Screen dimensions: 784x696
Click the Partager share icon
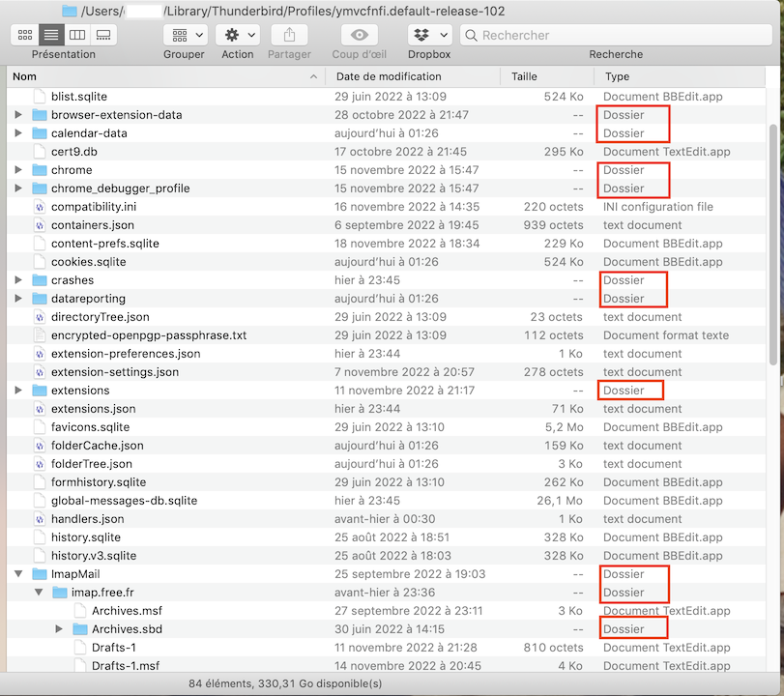point(289,35)
